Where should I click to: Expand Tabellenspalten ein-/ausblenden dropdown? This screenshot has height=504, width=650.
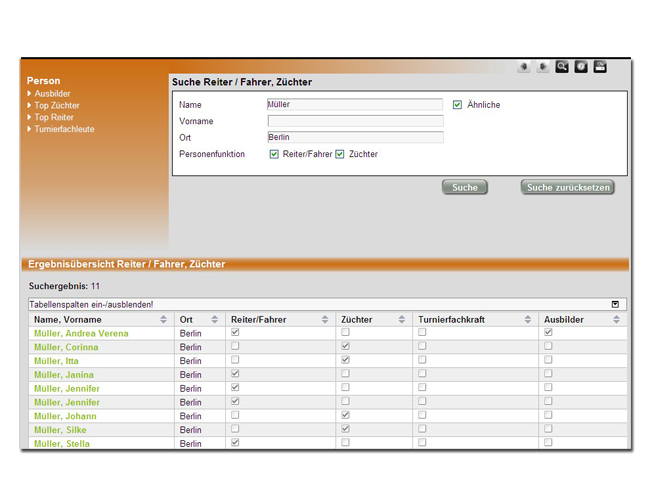coord(615,304)
